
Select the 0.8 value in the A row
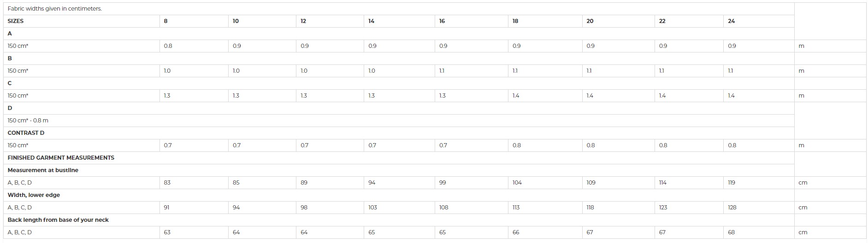168,46
